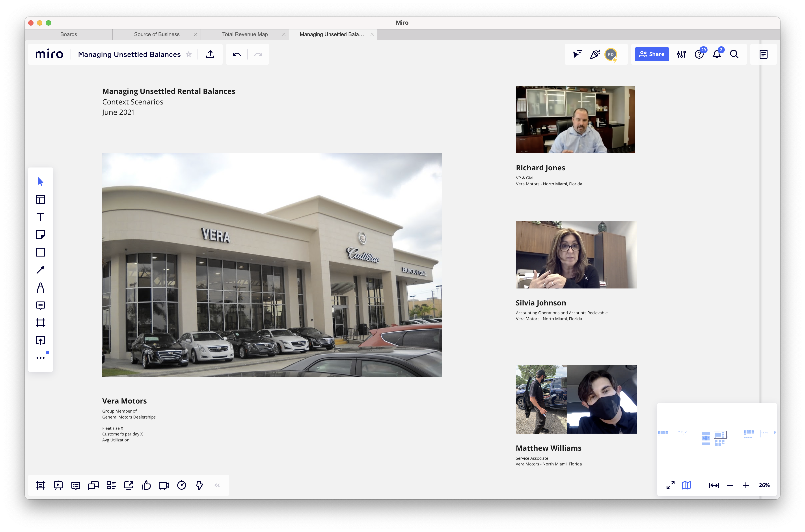Select the Managing Unsettled Bala… tab
The image size is (805, 532).
pos(332,34)
